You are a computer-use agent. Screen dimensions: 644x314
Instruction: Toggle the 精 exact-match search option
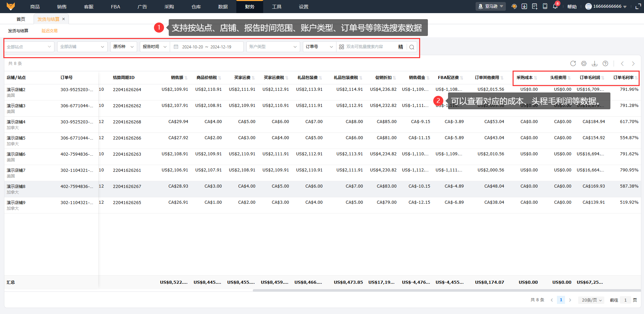(x=401, y=47)
